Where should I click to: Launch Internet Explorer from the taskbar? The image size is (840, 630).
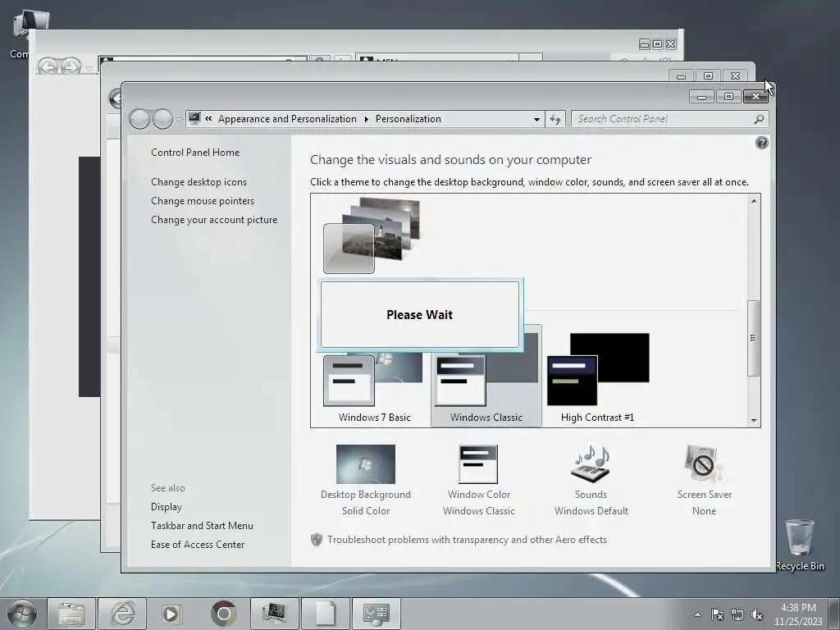click(x=122, y=614)
